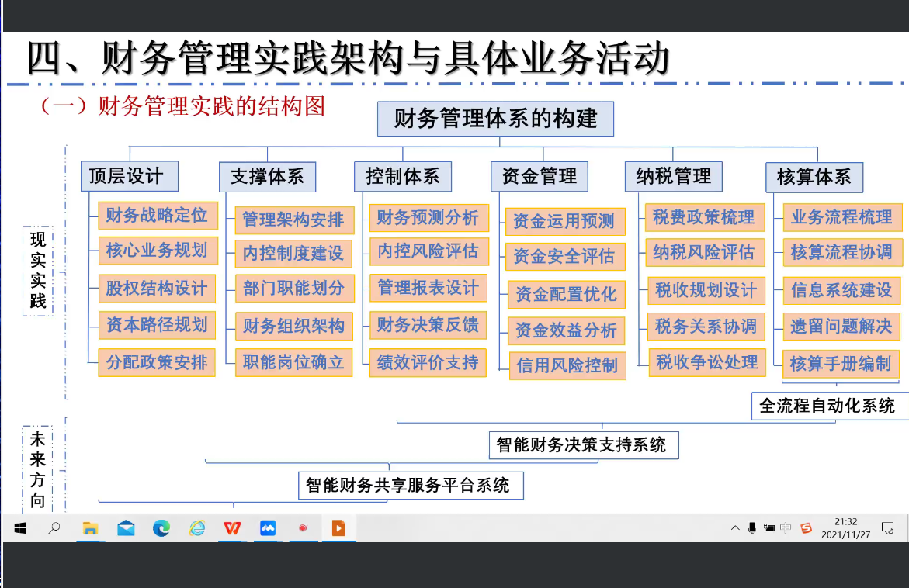Click the 财务战略定位 box
This screenshot has width=909, height=588.
[158, 215]
